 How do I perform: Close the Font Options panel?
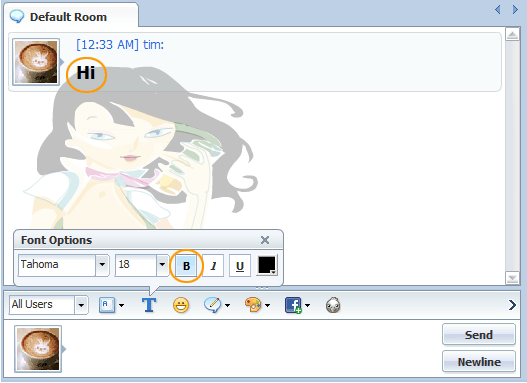tap(265, 240)
